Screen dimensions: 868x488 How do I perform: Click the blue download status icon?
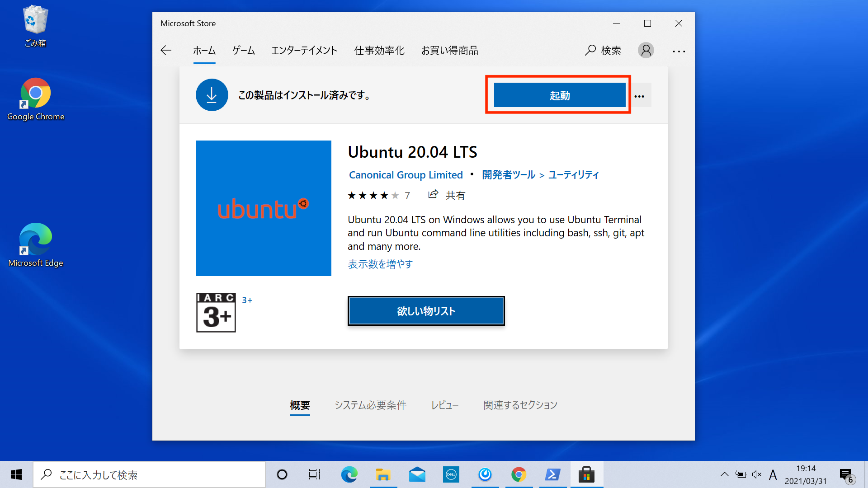pyautogui.click(x=212, y=95)
